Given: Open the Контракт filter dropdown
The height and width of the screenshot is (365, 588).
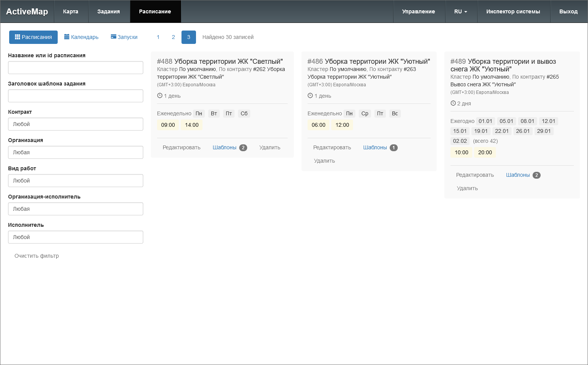Looking at the screenshot, I should [x=76, y=124].
